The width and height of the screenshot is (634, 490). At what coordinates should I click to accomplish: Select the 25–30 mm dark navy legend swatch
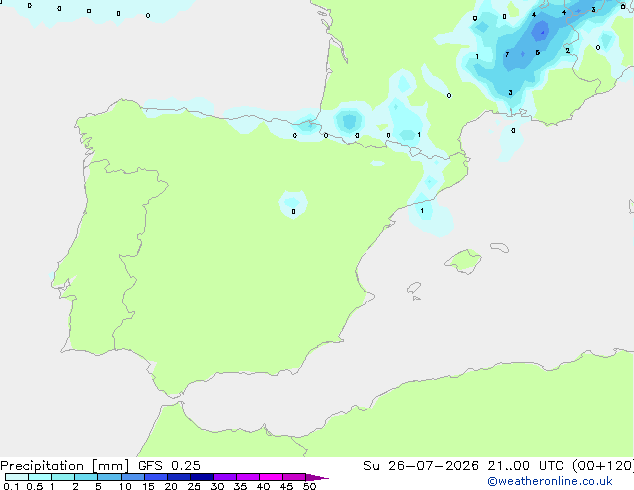pos(202,477)
